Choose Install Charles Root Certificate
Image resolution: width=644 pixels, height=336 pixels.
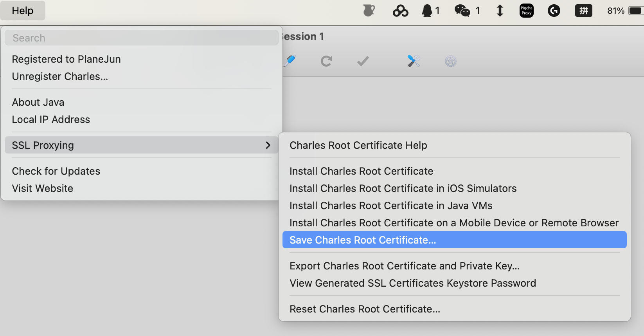(361, 171)
